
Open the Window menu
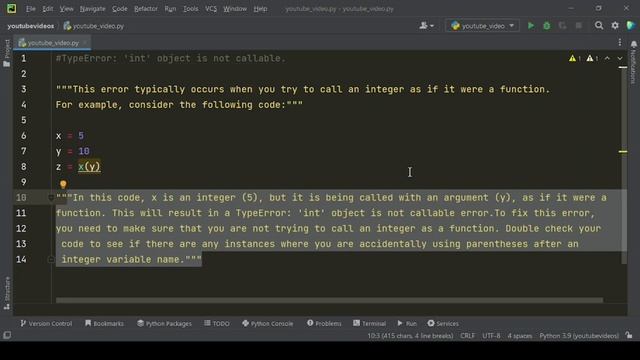tap(235, 9)
